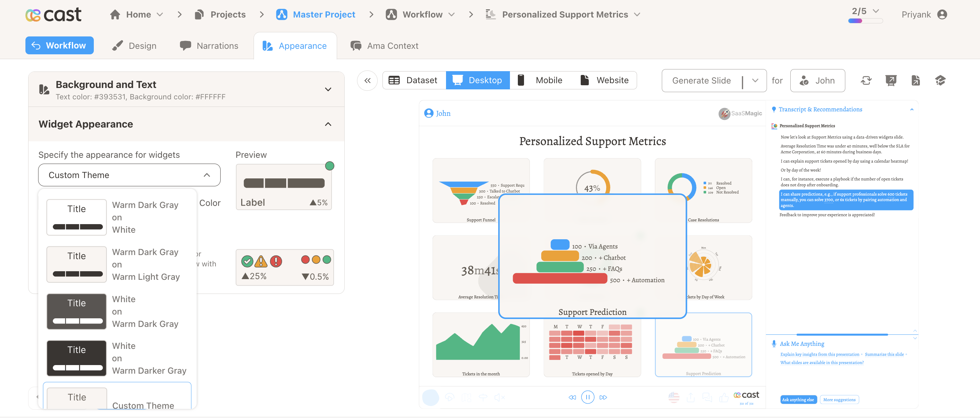Click the present-screen icon in top toolbar
980x418 pixels.
(x=891, y=80)
